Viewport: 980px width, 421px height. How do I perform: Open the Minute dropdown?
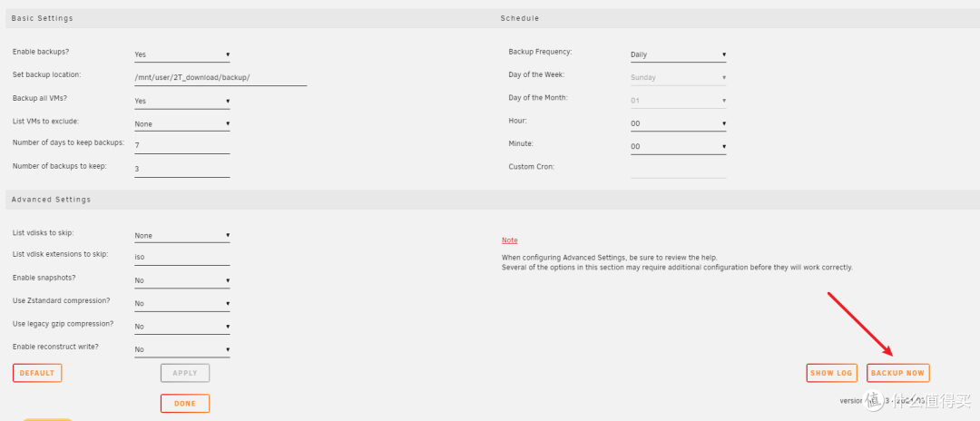(678, 146)
